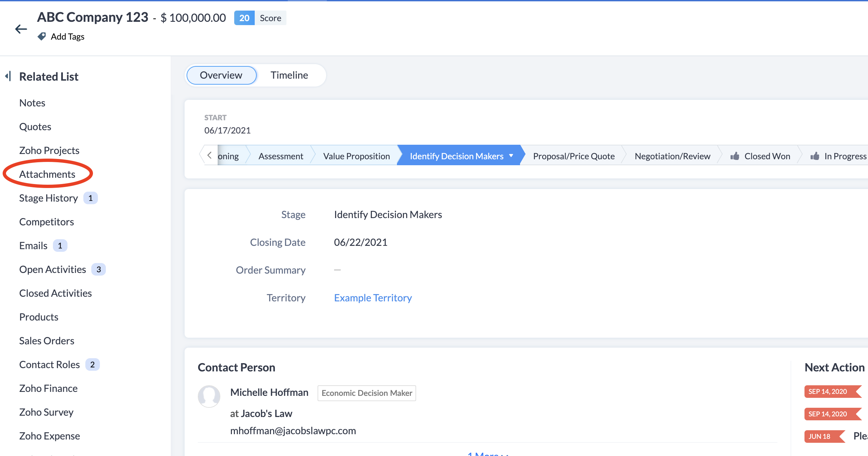Click the Stage value Identify Decision Makers

click(x=388, y=214)
